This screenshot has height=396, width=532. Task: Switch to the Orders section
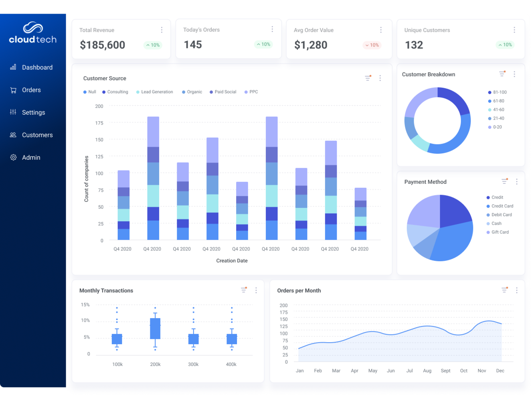[x=31, y=90]
